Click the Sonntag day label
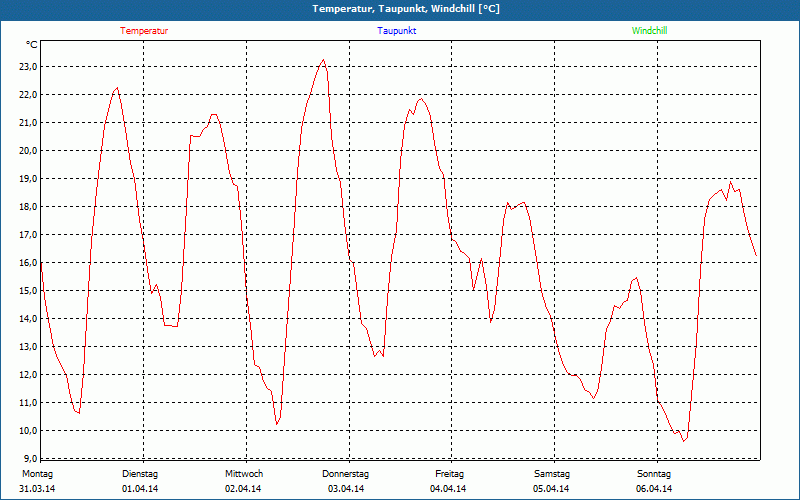This screenshot has width=800, height=500. [654, 474]
